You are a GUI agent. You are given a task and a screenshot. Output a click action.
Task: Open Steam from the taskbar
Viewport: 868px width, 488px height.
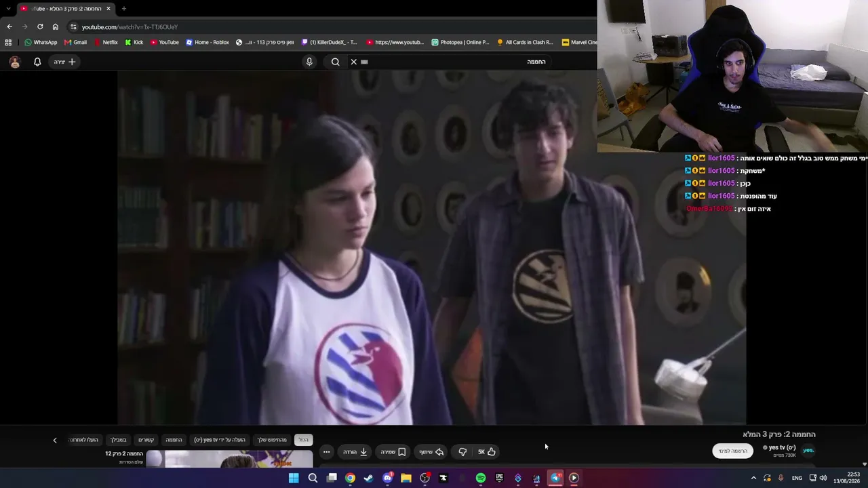coord(368,478)
